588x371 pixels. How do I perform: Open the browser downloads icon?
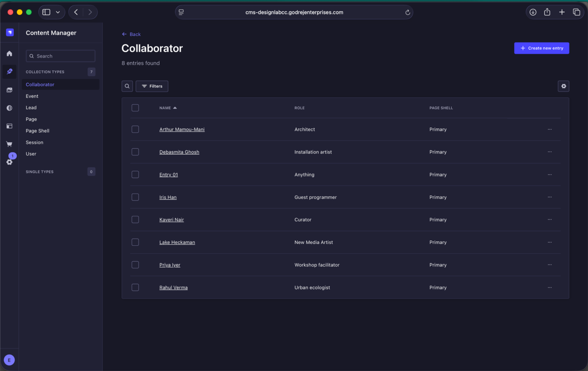point(533,12)
